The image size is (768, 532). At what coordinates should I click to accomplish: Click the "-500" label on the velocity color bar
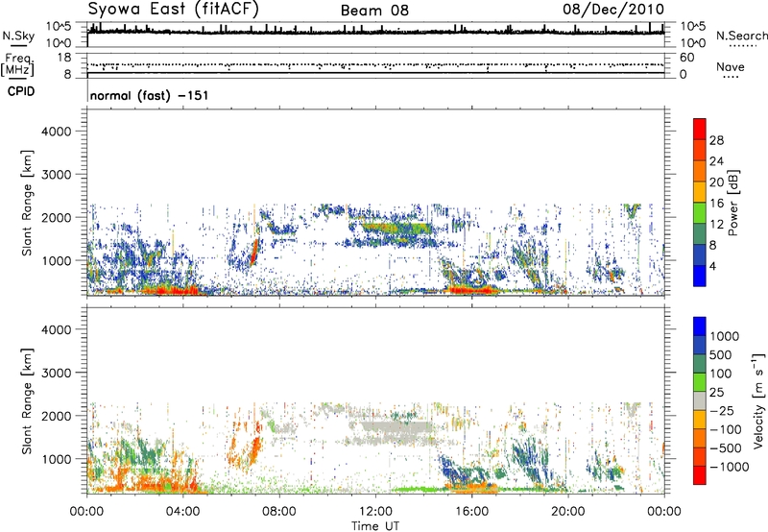tap(726, 447)
